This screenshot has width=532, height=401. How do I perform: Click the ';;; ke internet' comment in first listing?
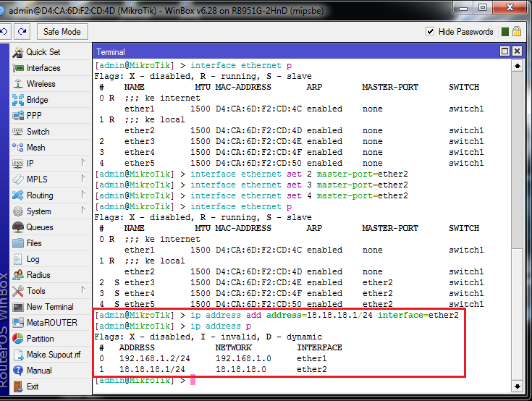tap(162, 98)
